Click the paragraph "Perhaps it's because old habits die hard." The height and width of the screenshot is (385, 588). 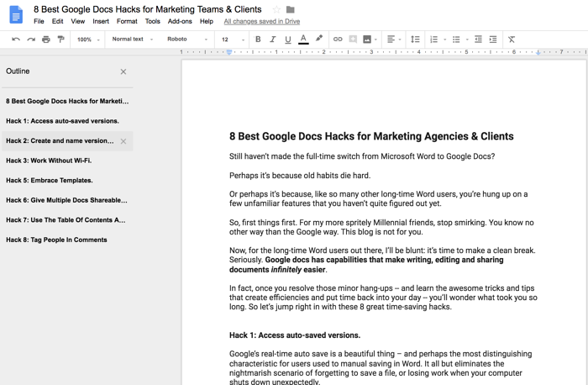pos(300,175)
